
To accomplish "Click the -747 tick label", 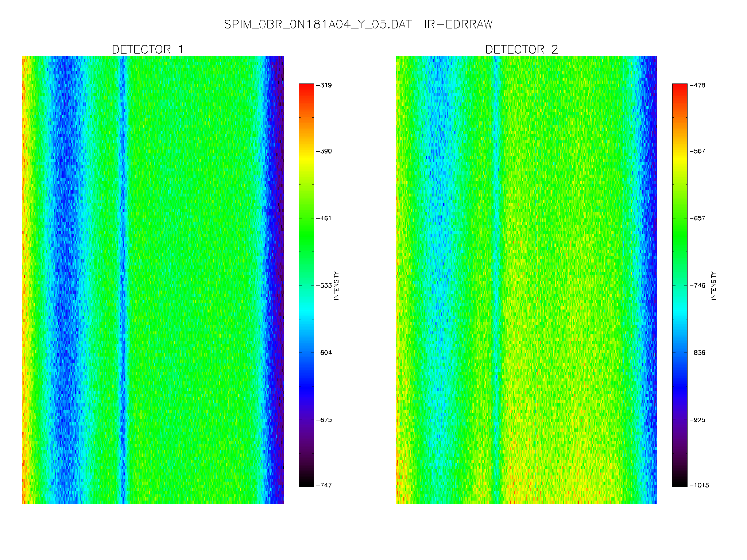I will (x=324, y=485).
